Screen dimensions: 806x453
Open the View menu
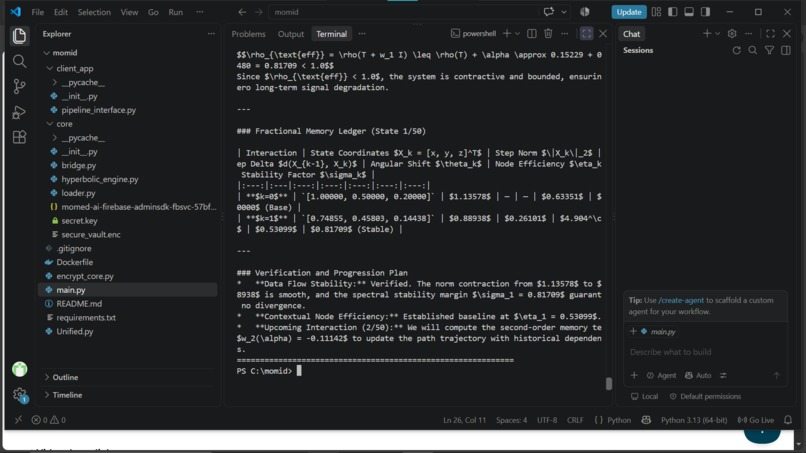pyautogui.click(x=129, y=12)
